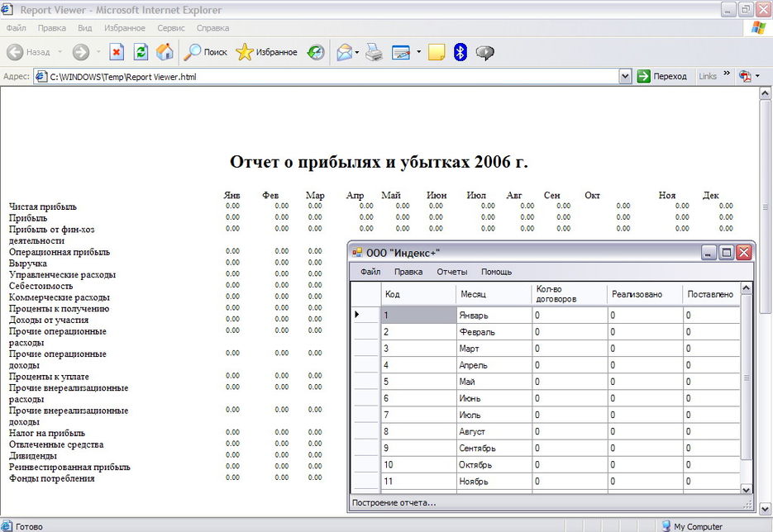Click the Windows flag logo
The image size is (773, 532).
(758, 27)
